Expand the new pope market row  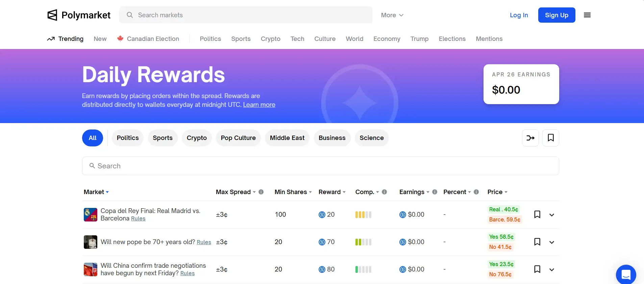coord(552,242)
